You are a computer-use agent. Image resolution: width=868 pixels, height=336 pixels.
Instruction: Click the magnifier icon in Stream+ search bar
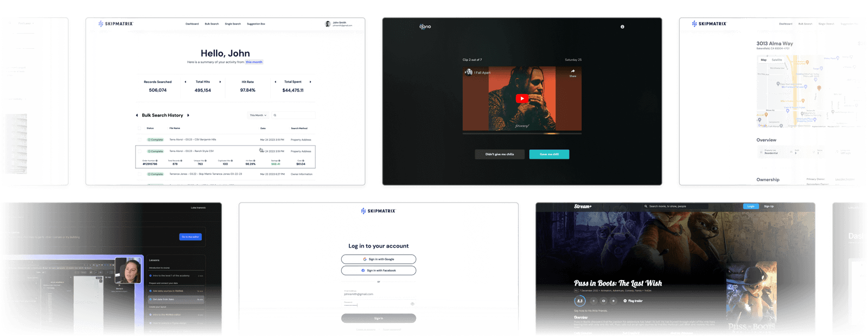pyautogui.click(x=646, y=206)
